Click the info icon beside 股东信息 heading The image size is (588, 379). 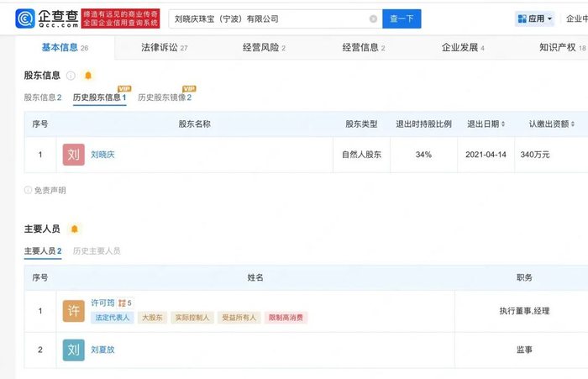(71, 76)
